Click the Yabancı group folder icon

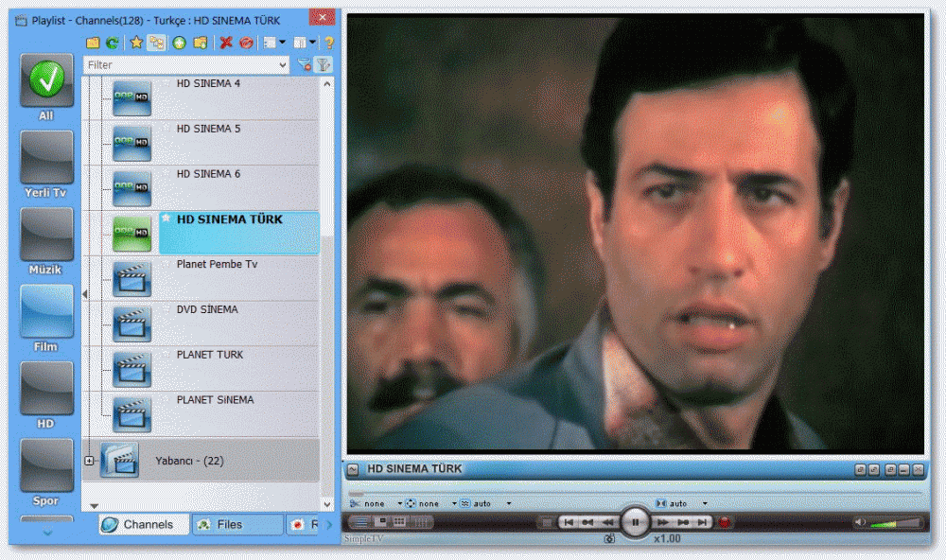(x=119, y=460)
